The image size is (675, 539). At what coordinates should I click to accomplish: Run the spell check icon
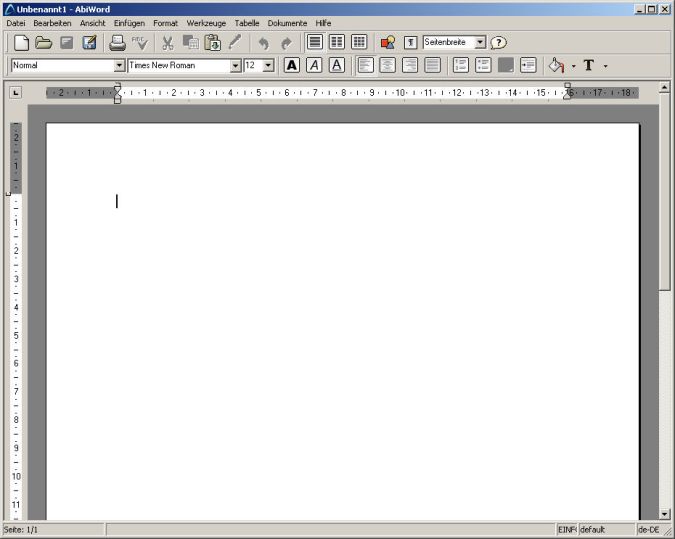[140, 43]
